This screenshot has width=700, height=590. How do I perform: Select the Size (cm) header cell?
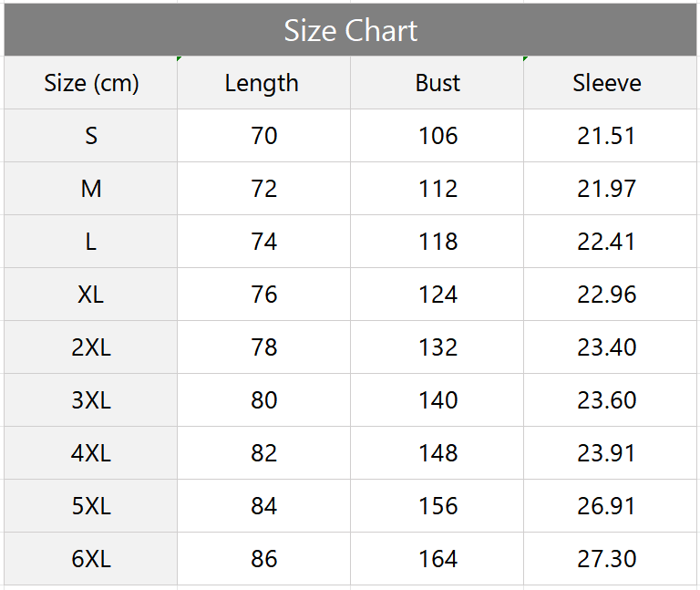click(91, 83)
